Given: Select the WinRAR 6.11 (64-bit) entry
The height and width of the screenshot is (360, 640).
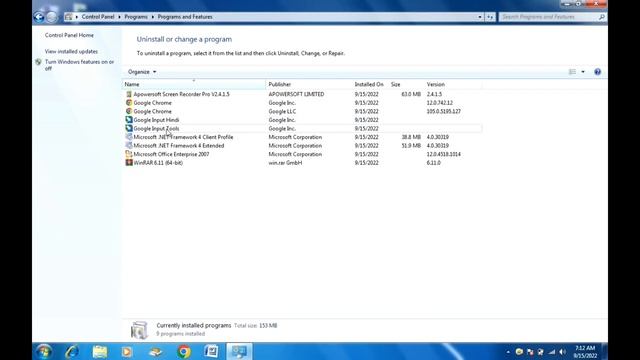Looking at the screenshot, I should click(302, 163).
